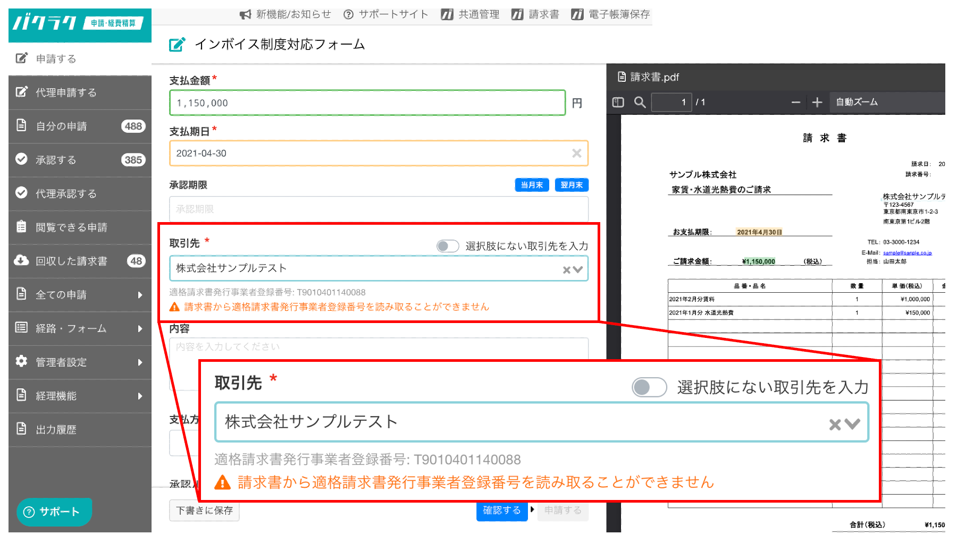
Task: Expand 全ての申請 submenu
Action: [80, 295]
